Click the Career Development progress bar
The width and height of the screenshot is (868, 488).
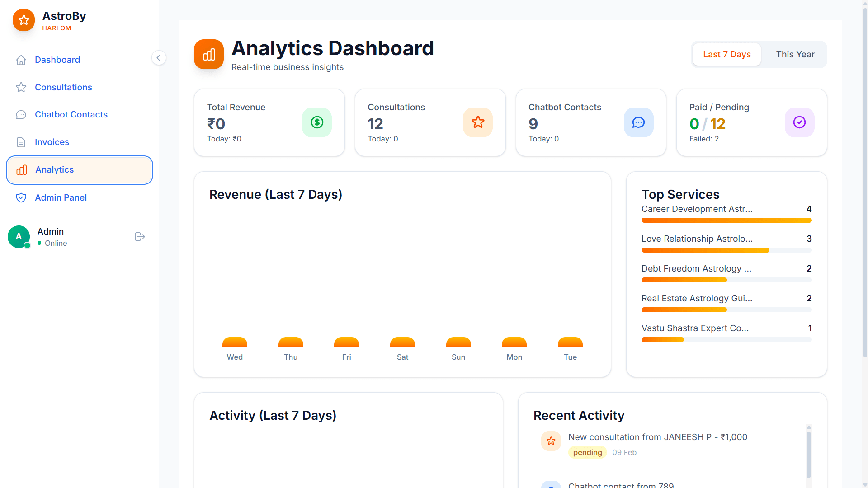pyautogui.click(x=726, y=221)
